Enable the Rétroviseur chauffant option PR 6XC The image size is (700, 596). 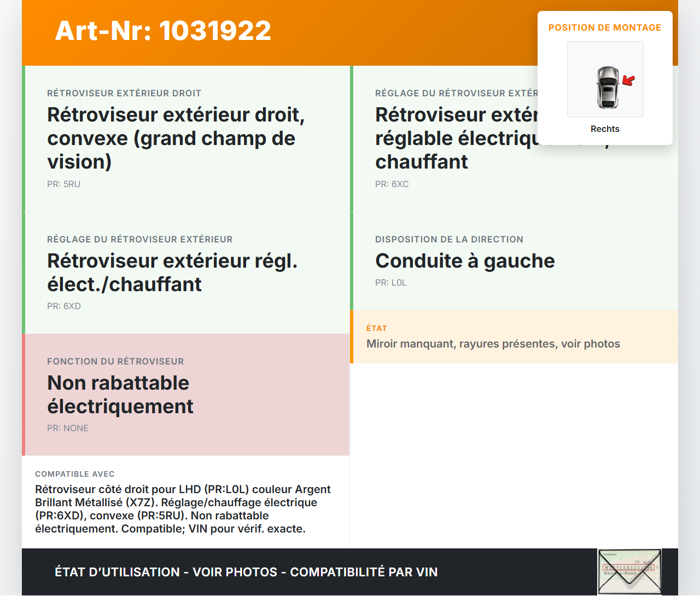tap(465, 138)
